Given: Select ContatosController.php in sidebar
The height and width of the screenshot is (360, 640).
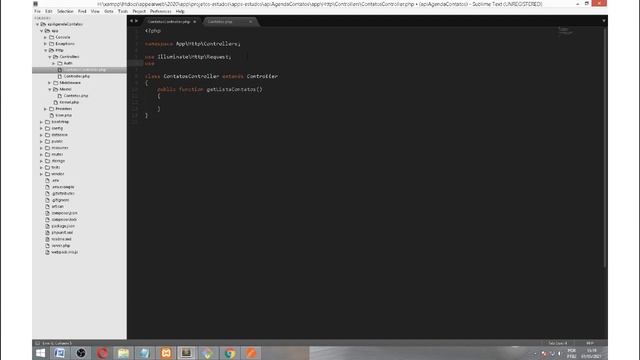Looking at the screenshot, I should coord(84,70).
